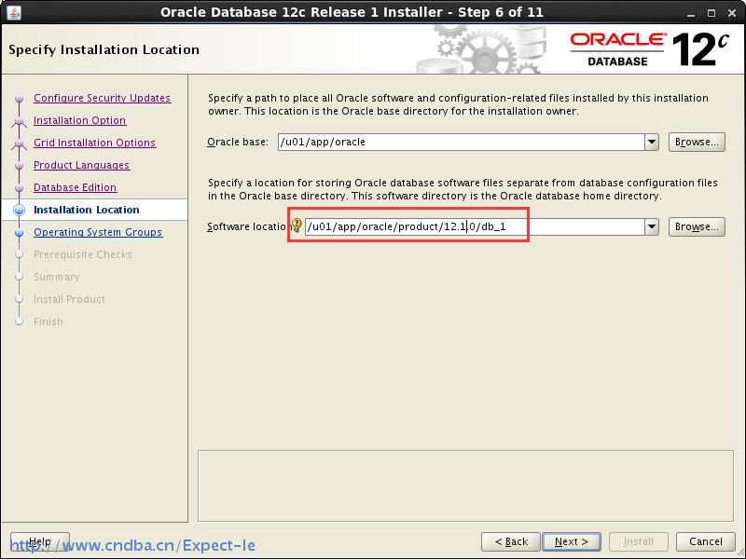
Task: Go to the Product Languages step
Action: click(x=81, y=165)
